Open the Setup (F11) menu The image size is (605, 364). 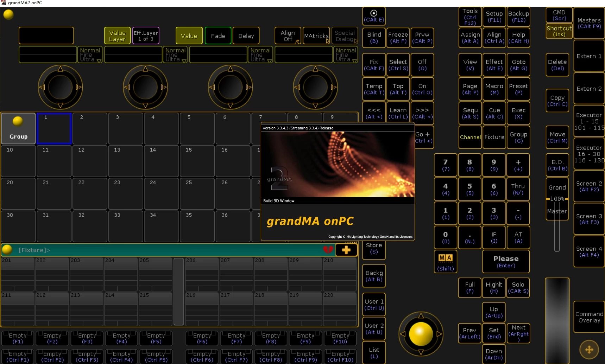pos(494,17)
